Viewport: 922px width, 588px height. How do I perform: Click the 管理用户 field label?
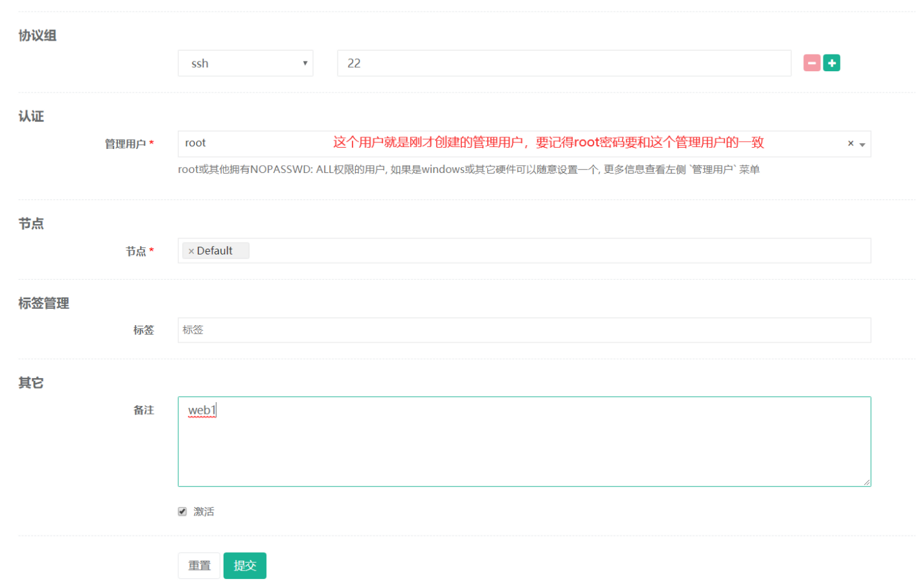point(126,144)
